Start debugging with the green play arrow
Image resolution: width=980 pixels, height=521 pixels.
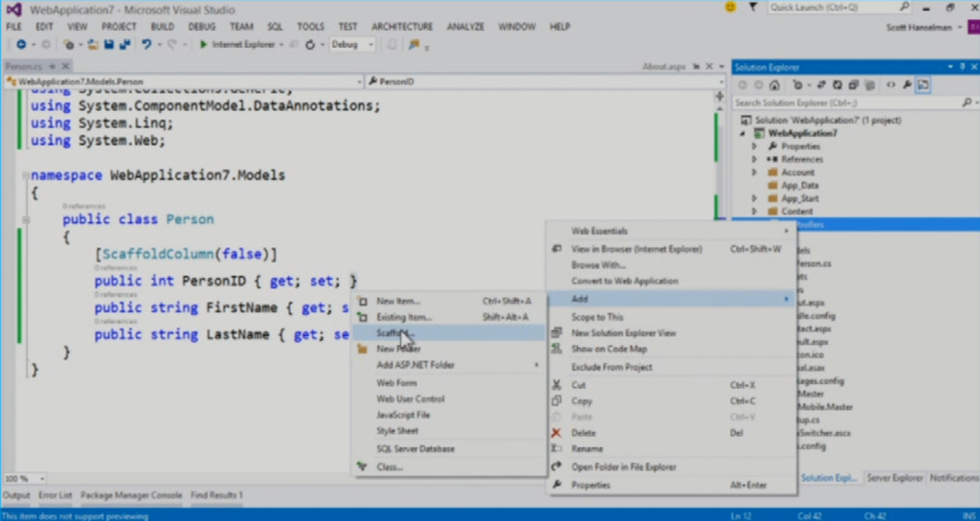point(203,44)
